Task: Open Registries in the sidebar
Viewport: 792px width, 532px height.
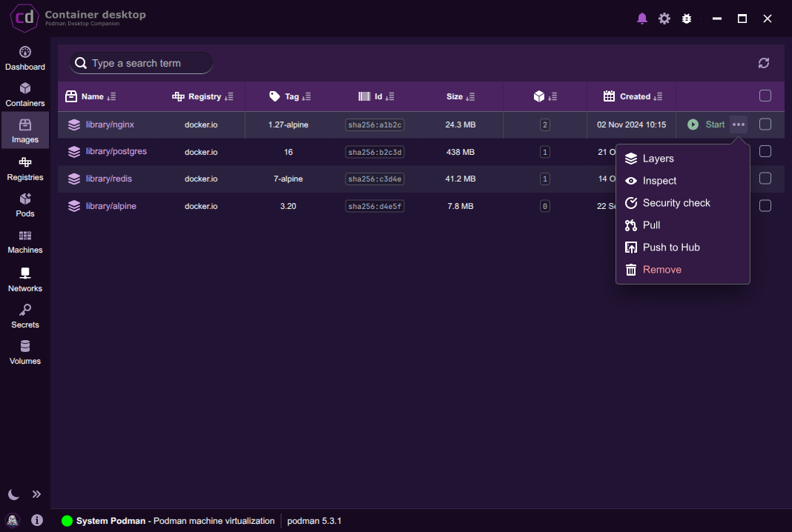Action: tap(24, 169)
